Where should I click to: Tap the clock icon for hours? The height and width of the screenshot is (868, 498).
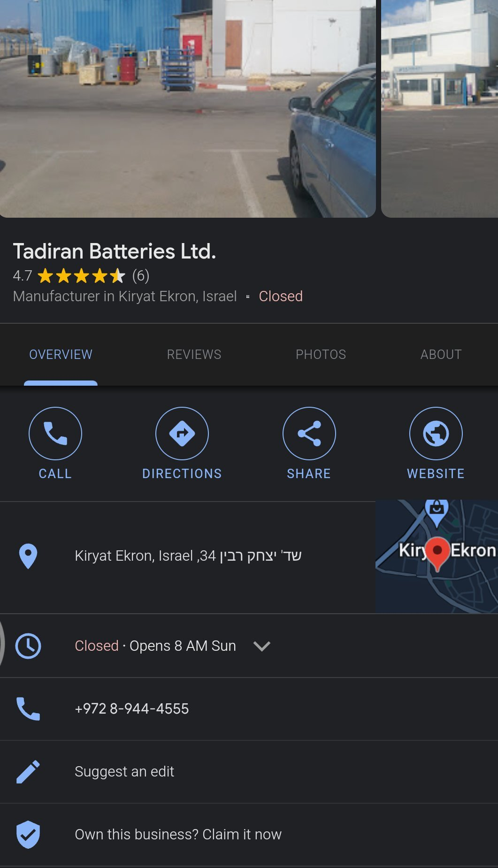click(x=28, y=646)
